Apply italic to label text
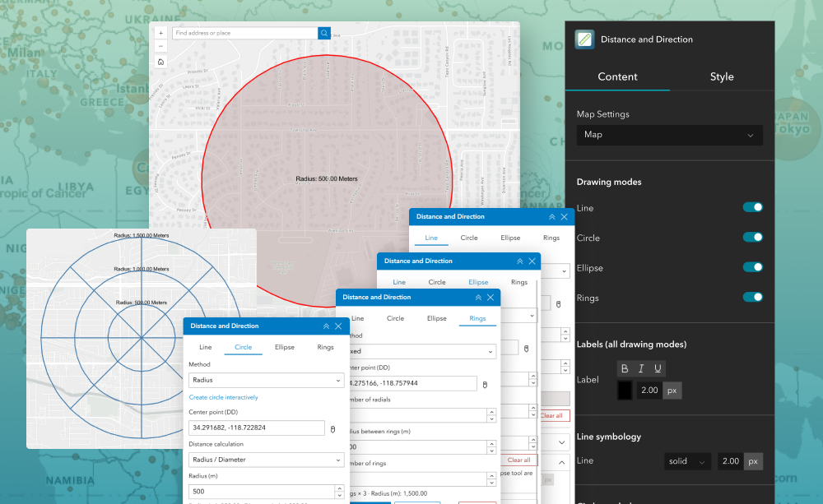 tap(641, 368)
